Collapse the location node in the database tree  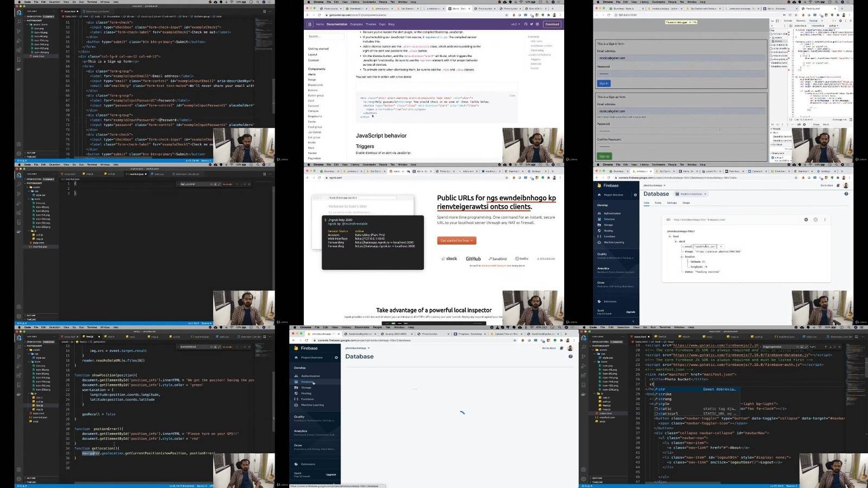pos(683,257)
